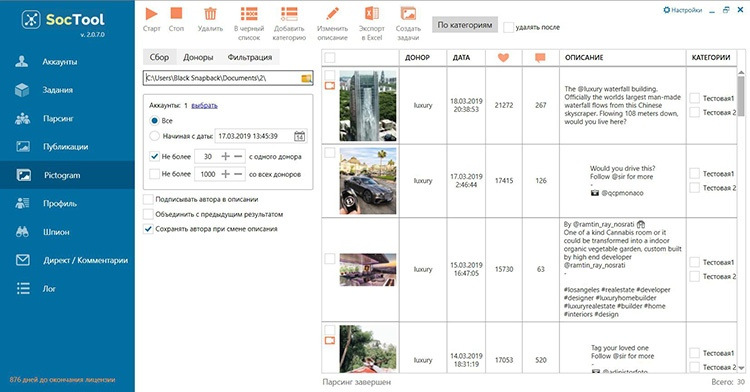Image resolution: width=750 pixels, height=392 pixels.
Task: Select the Начиная с даты radio button
Action: point(154,136)
